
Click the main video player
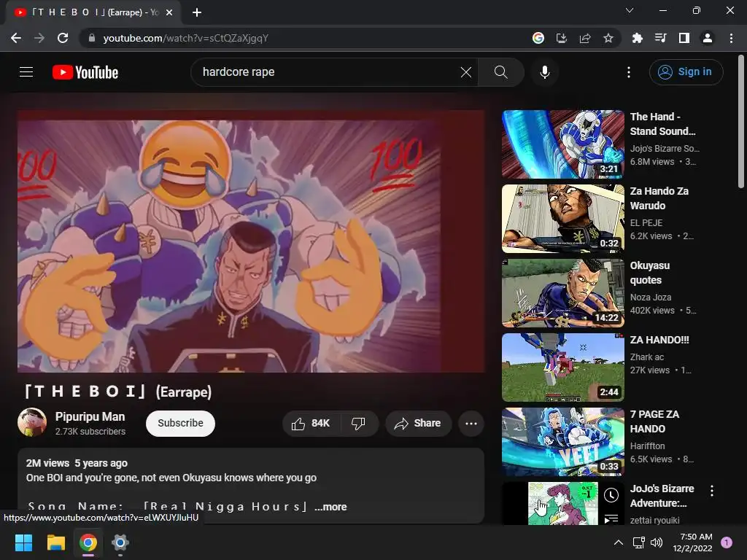(x=251, y=241)
